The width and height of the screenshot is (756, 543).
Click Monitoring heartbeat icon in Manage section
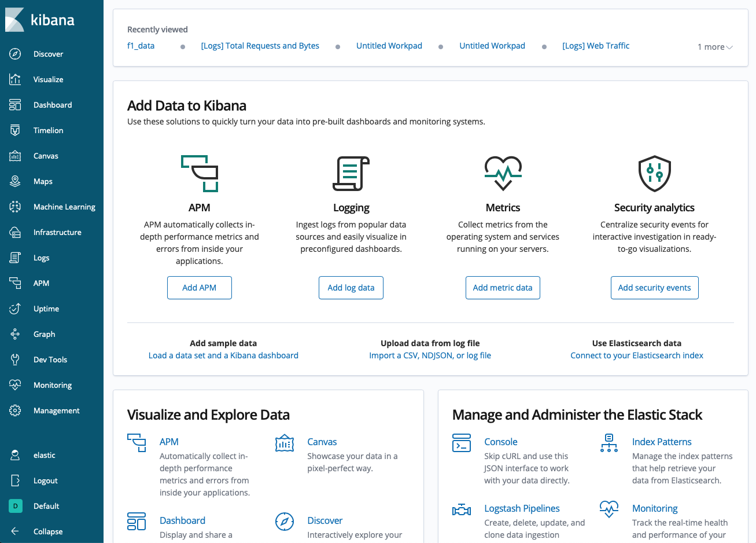pos(609,509)
